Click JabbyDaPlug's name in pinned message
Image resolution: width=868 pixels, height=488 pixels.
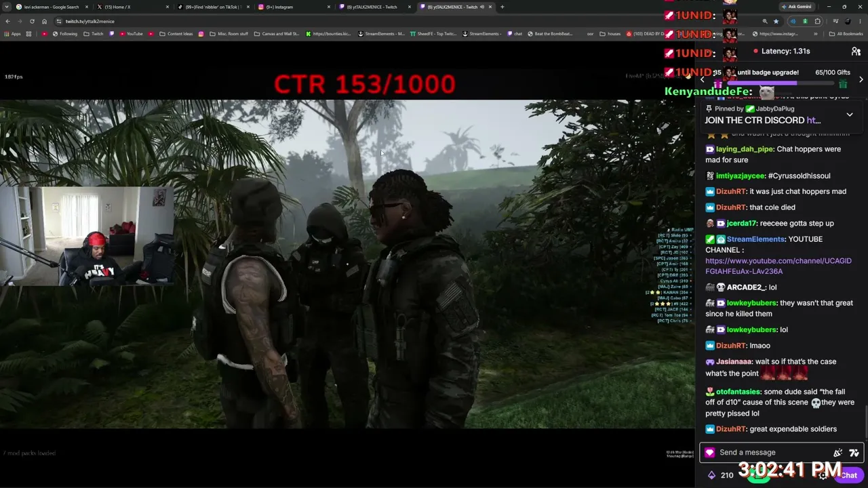point(775,109)
